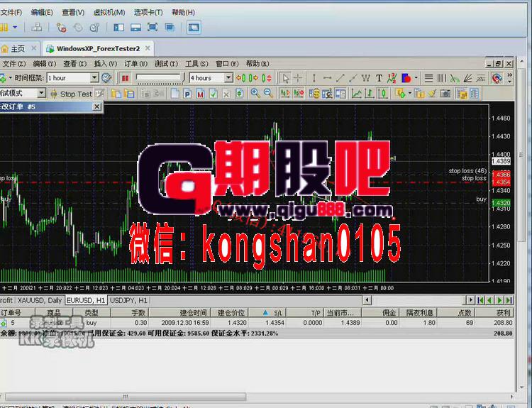Viewport: 532px width, 408px height.
Task: Click the clock sync icon beside timeframe
Action: tap(106, 78)
